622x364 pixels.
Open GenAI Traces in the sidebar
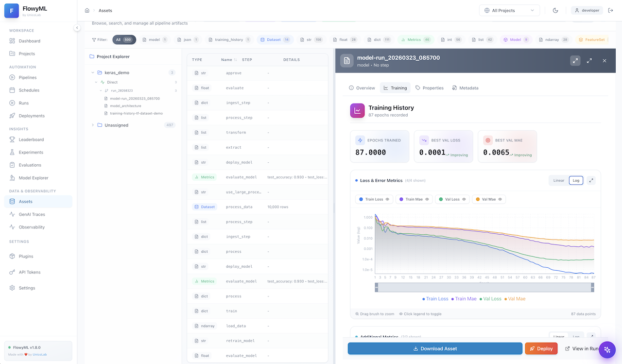(x=32, y=214)
